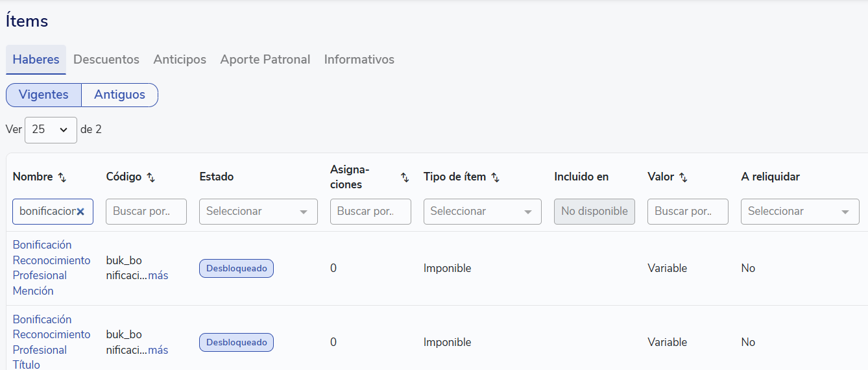Change rows per page from 25
This screenshot has width=868, height=370.
pos(51,130)
